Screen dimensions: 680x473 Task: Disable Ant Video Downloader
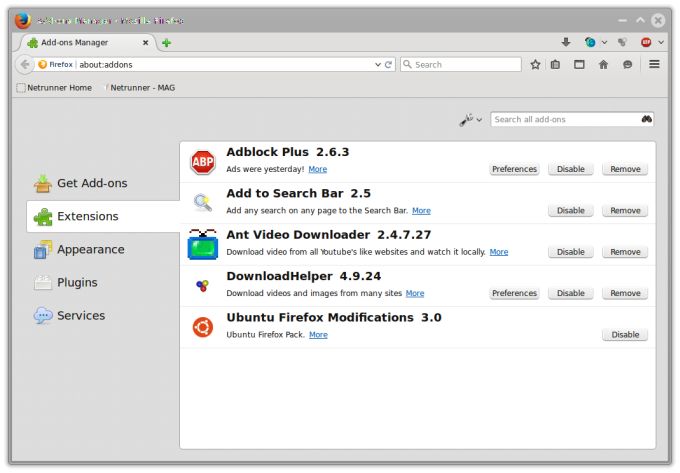(571, 252)
